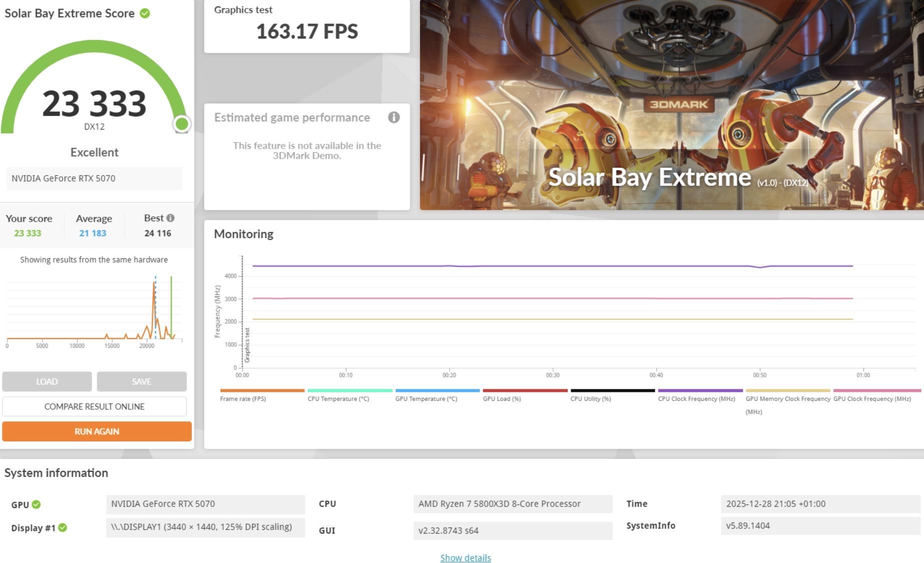Click the LOAD result button
The height and width of the screenshot is (563, 924).
tap(47, 381)
